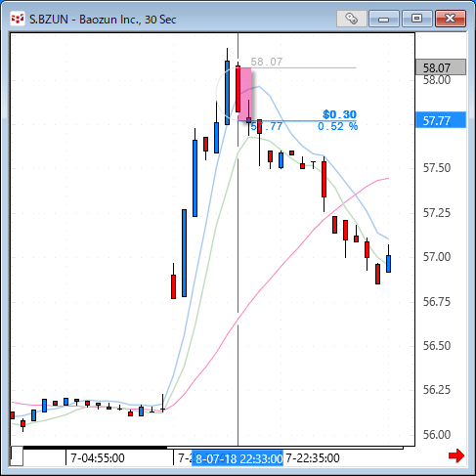Close the Baozun chart window
The image size is (476, 476).
451,19
